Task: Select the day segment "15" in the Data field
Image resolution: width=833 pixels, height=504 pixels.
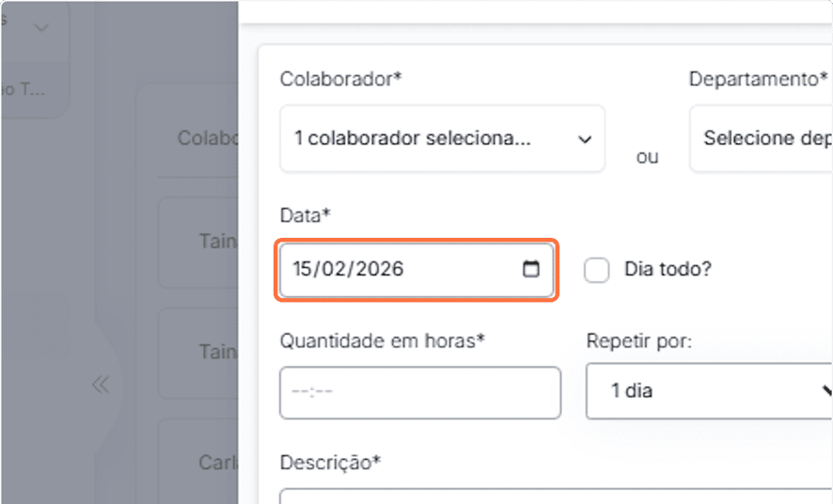Action: coord(303,269)
